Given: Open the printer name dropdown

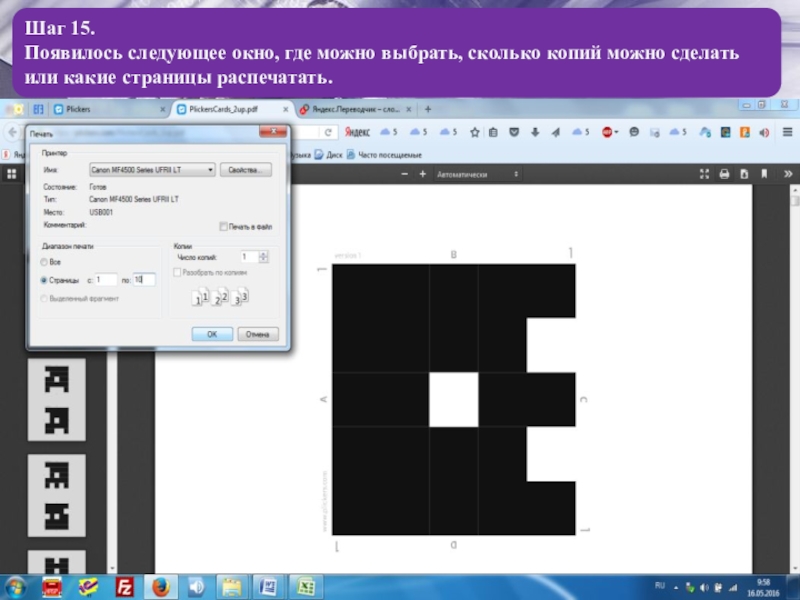Looking at the screenshot, I should tap(152, 170).
